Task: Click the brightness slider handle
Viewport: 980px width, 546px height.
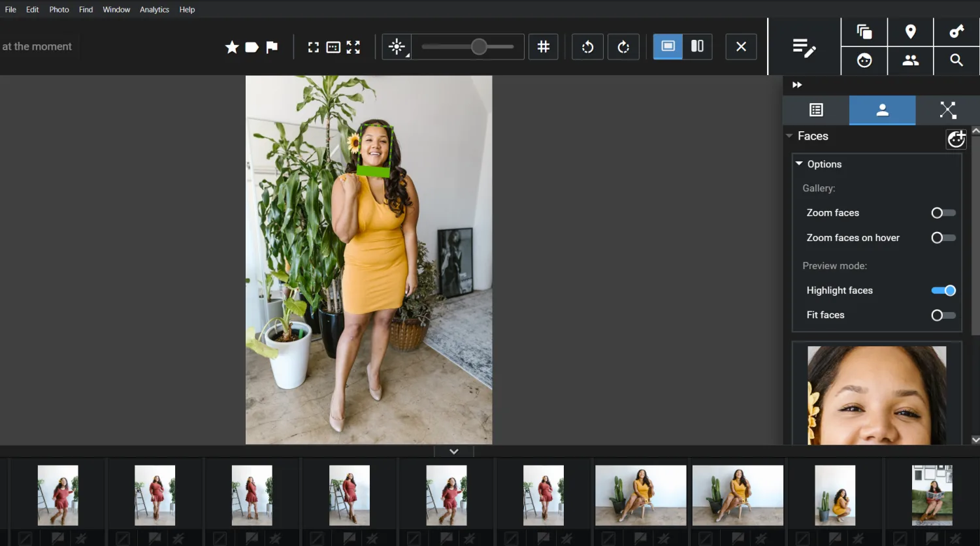Action: (479, 46)
